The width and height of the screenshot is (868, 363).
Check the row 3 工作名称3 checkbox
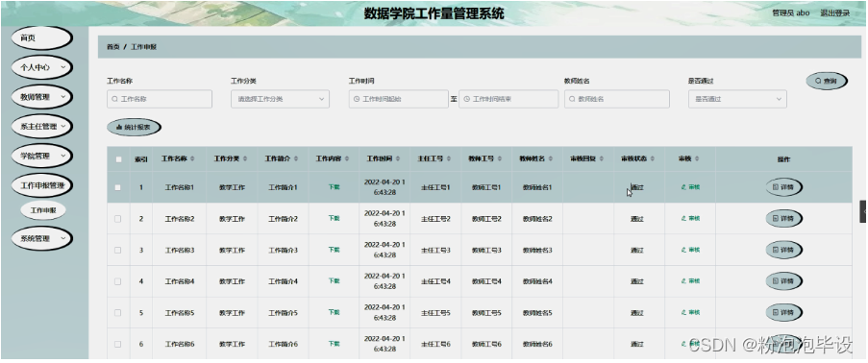click(x=118, y=250)
